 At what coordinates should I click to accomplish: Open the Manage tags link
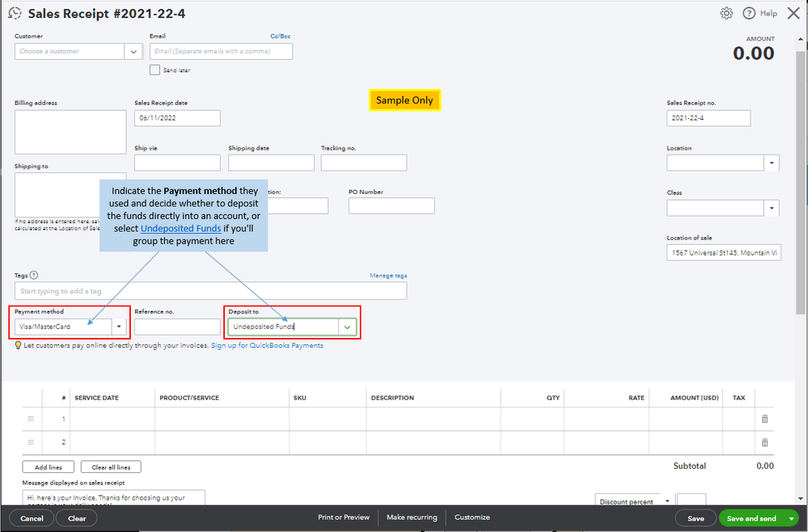click(x=388, y=276)
